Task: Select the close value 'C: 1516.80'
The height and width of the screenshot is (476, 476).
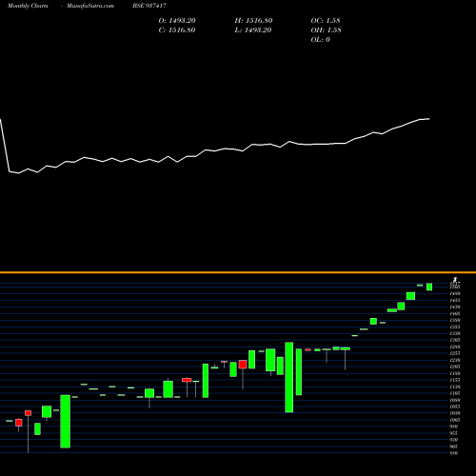Action: pos(177,30)
